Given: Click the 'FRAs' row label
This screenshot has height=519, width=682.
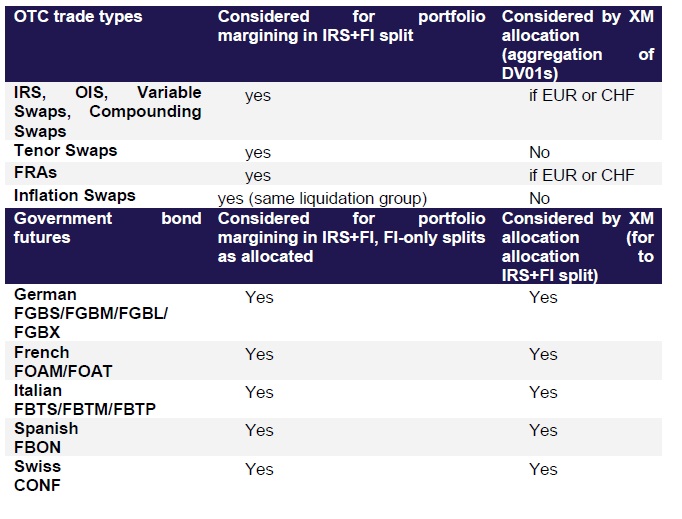Looking at the screenshot, I should [x=36, y=173].
